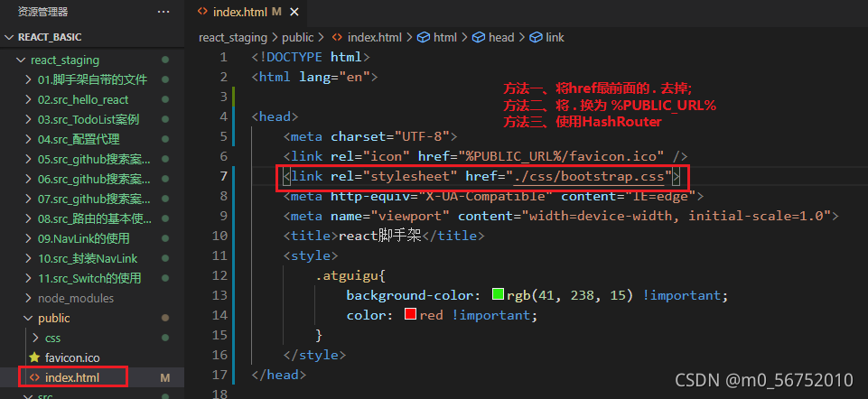The height and width of the screenshot is (399, 868).
Task: Click the star icon beside favicon.ico
Action: click(34, 357)
